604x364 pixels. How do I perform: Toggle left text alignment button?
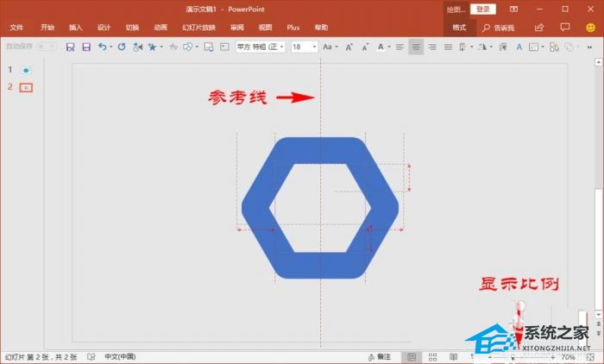click(x=400, y=47)
